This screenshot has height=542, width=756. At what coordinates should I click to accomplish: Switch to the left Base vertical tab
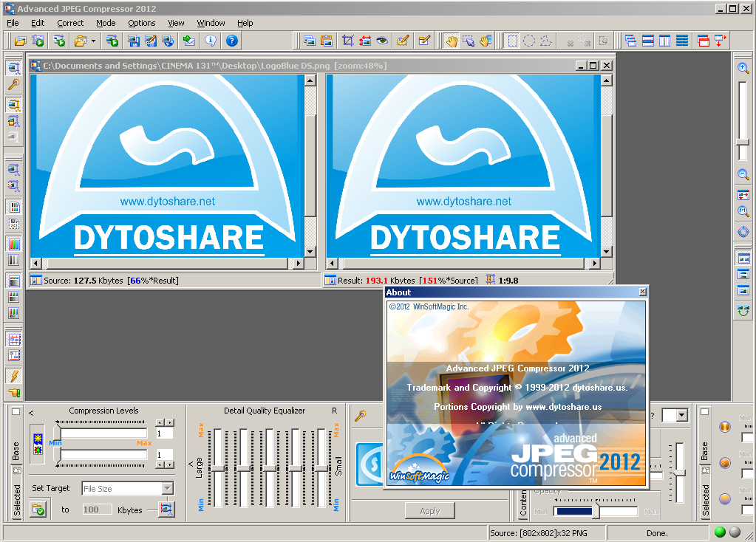(x=16, y=450)
